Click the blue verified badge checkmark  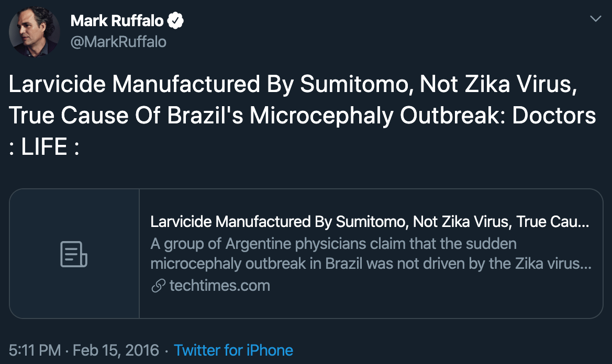point(175,21)
